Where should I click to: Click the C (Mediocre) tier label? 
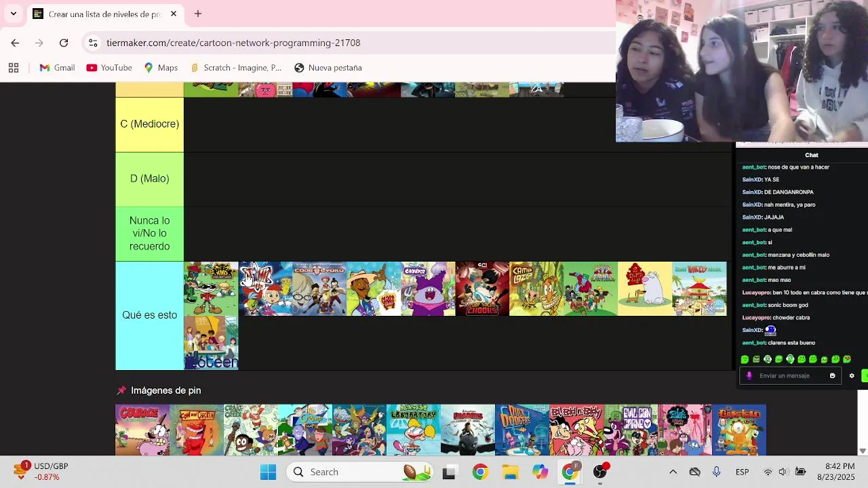coord(150,124)
